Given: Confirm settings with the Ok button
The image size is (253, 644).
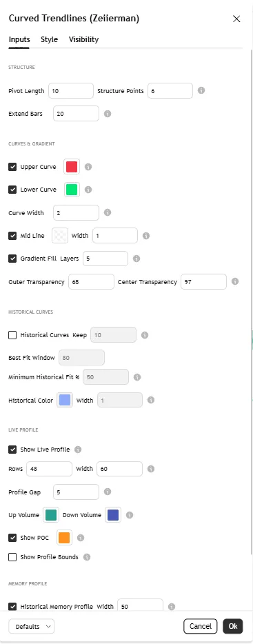Looking at the screenshot, I should [x=233, y=626].
